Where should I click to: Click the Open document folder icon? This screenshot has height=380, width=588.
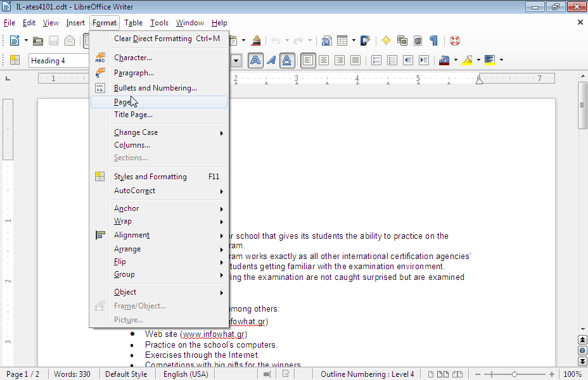pyautogui.click(x=38, y=41)
